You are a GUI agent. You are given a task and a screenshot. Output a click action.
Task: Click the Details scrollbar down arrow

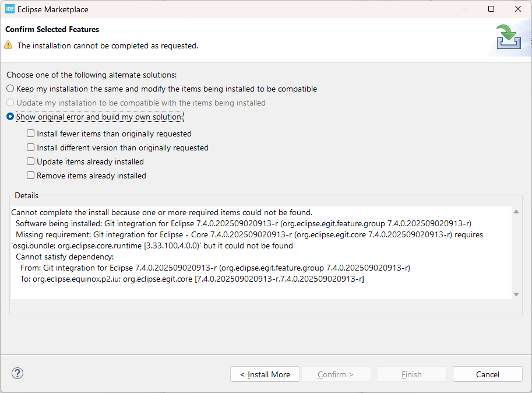click(x=516, y=294)
